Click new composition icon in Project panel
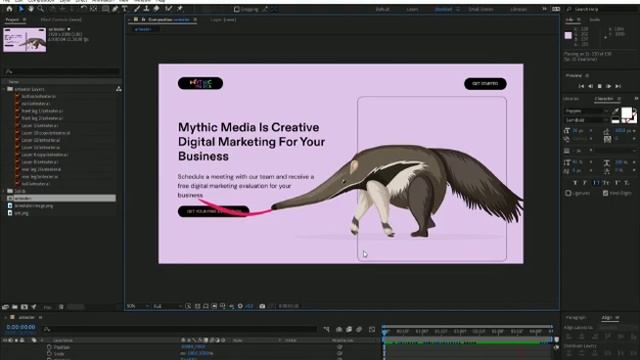 click(x=24, y=307)
